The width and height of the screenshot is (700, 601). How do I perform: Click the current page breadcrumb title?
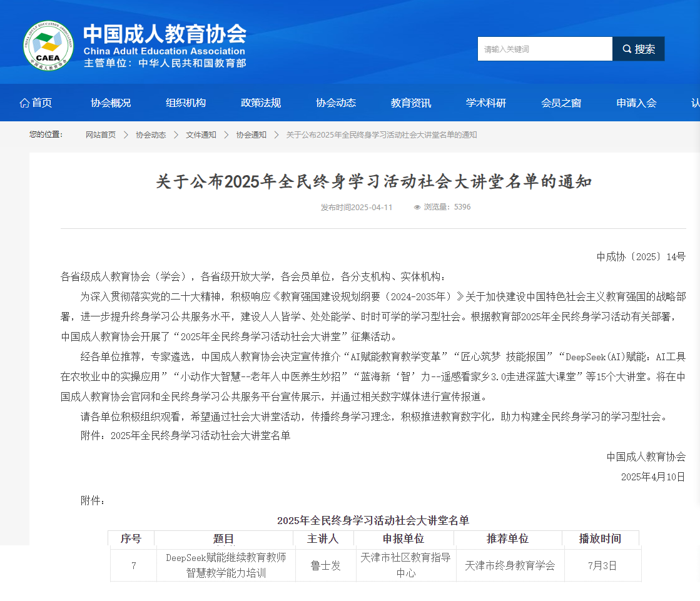(382, 134)
